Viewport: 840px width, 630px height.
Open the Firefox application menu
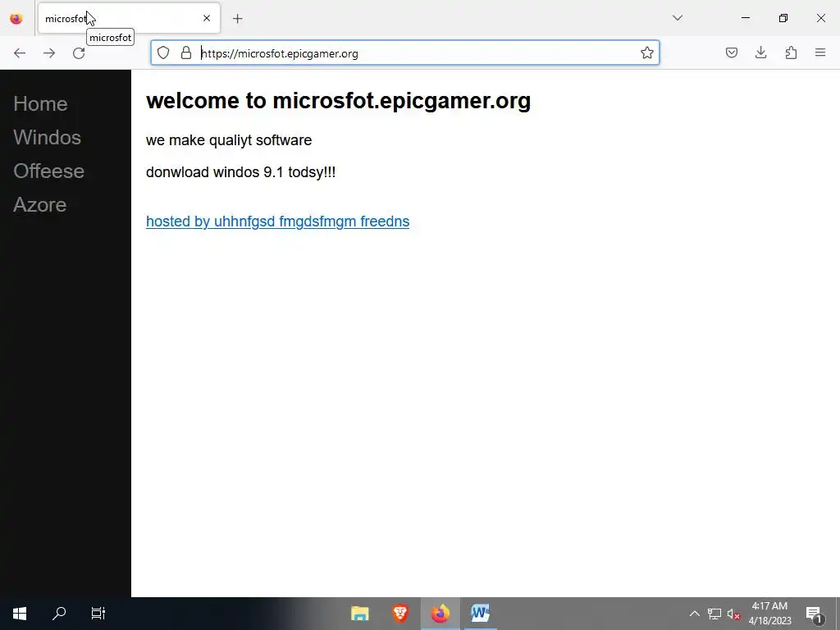(820, 52)
